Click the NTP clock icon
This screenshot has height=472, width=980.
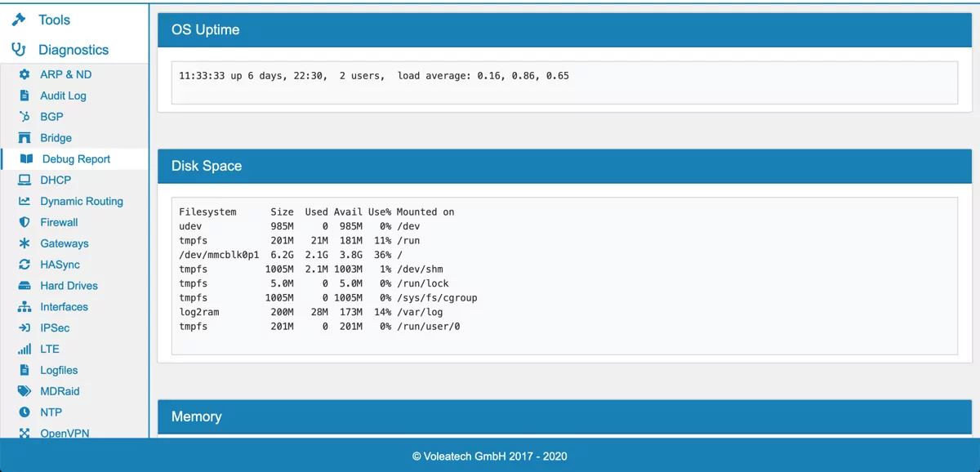pyautogui.click(x=24, y=412)
